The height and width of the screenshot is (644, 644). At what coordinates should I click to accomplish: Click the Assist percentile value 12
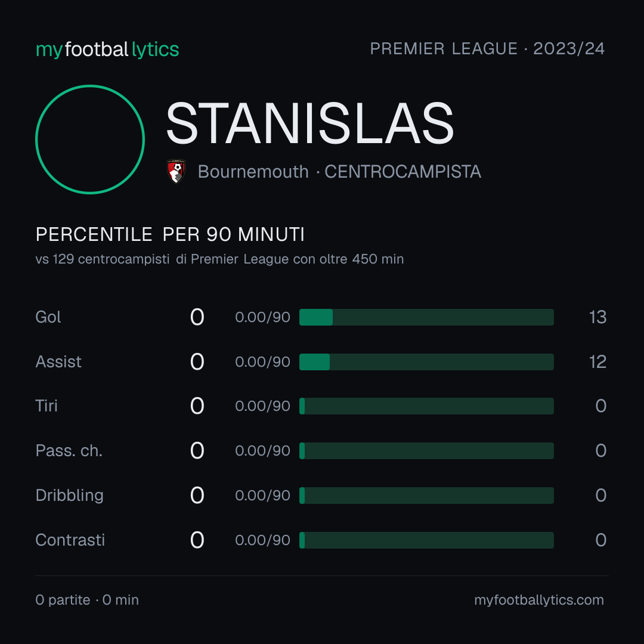tap(597, 362)
